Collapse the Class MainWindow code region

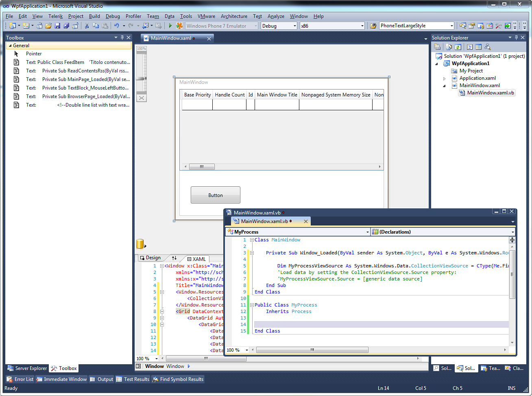click(252, 240)
